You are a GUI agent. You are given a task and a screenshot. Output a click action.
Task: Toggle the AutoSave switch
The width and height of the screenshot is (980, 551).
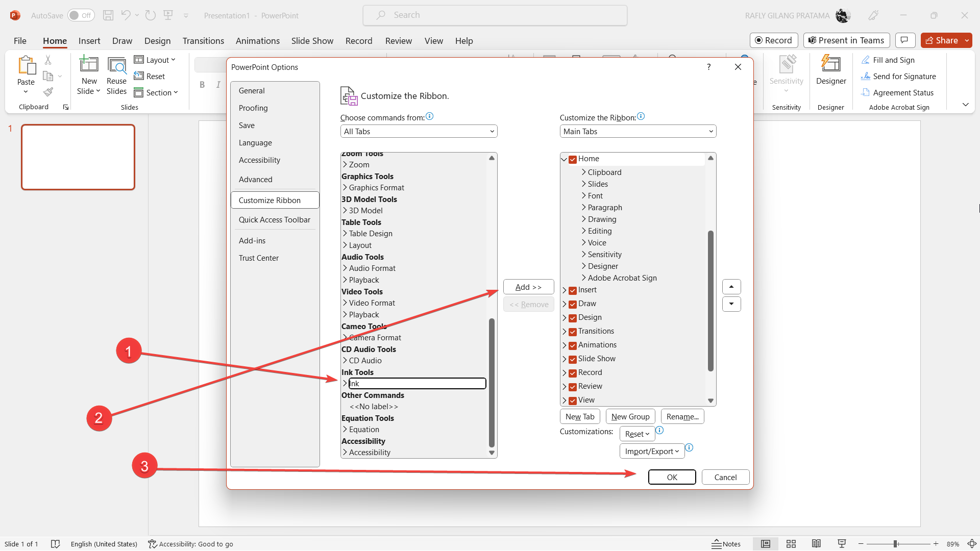click(x=81, y=15)
